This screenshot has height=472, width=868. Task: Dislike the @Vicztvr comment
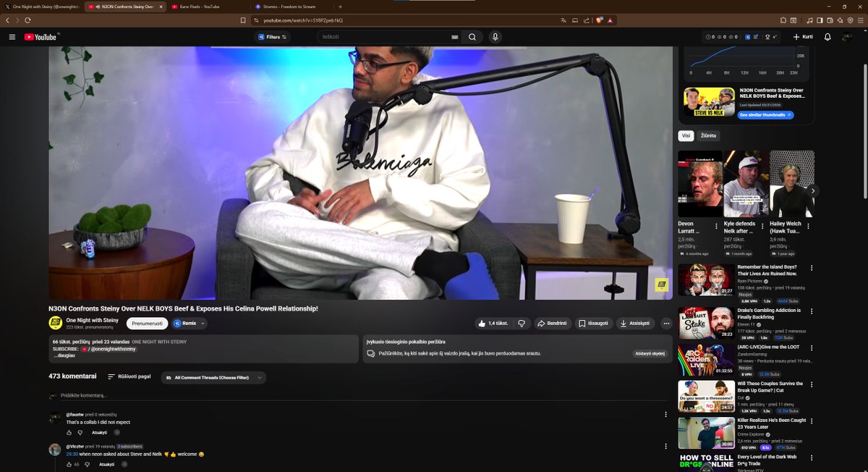[x=88, y=464]
